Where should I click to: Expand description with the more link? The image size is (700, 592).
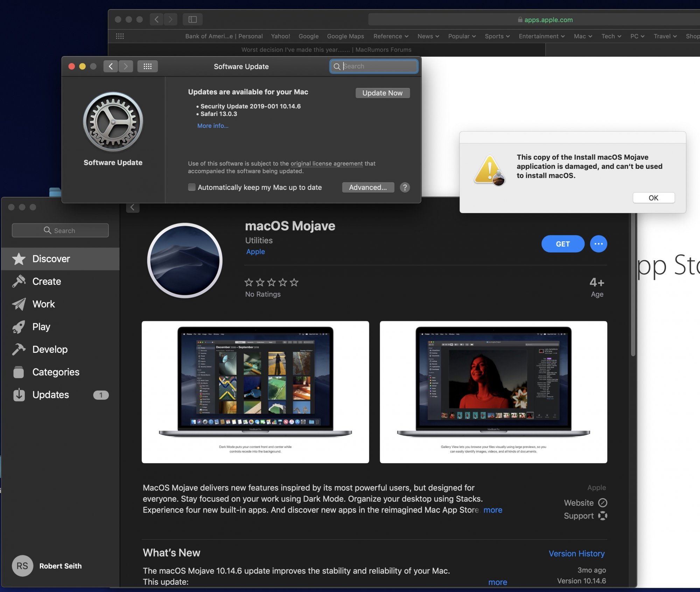click(x=493, y=510)
